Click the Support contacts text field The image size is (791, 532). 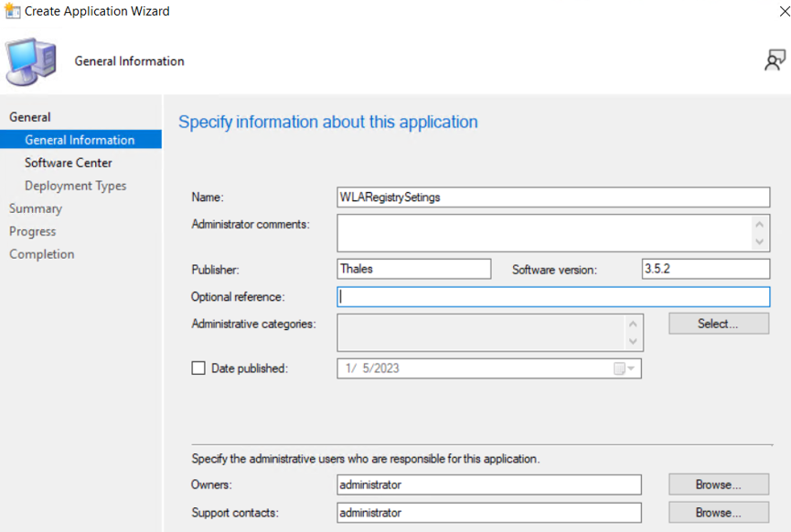pos(489,513)
